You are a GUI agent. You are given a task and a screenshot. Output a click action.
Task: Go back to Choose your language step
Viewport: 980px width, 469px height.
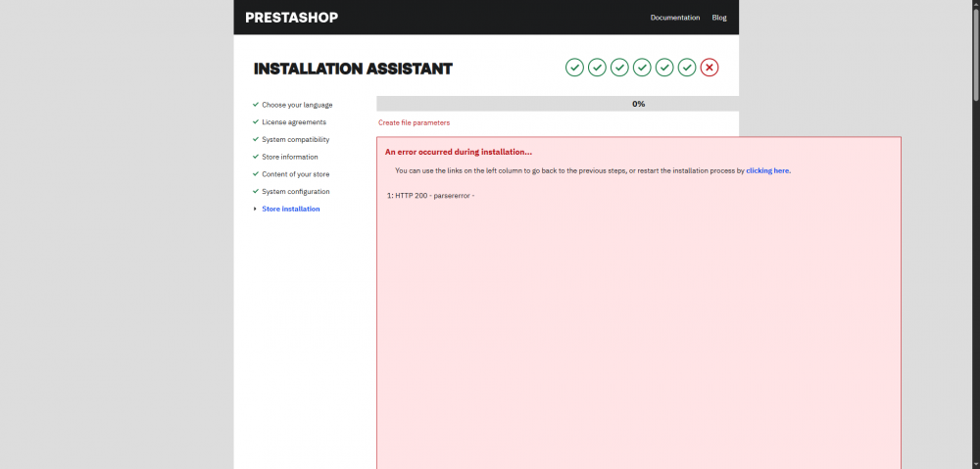point(297,105)
